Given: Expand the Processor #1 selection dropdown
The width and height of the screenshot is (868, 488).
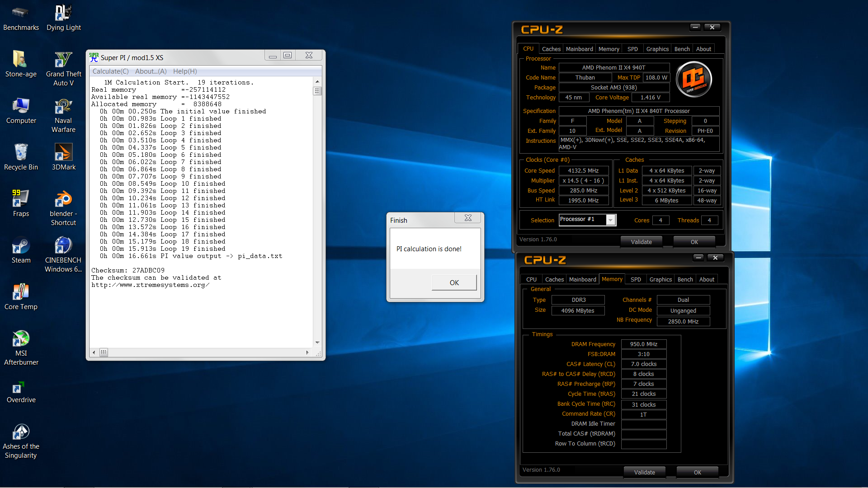Looking at the screenshot, I should 610,220.
